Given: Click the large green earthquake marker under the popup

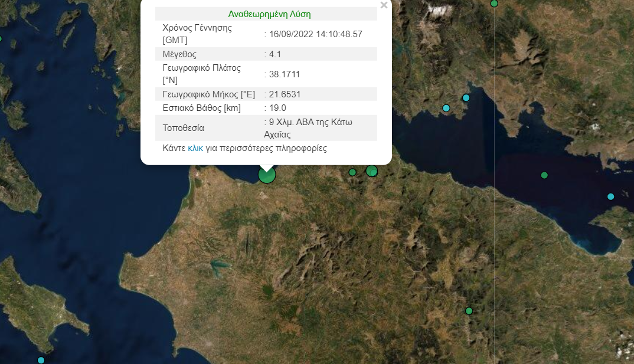Looking at the screenshot, I should click(267, 175).
